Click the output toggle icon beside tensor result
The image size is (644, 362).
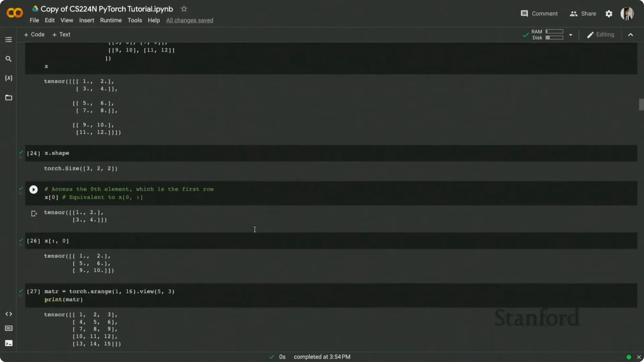(x=34, y=213)
